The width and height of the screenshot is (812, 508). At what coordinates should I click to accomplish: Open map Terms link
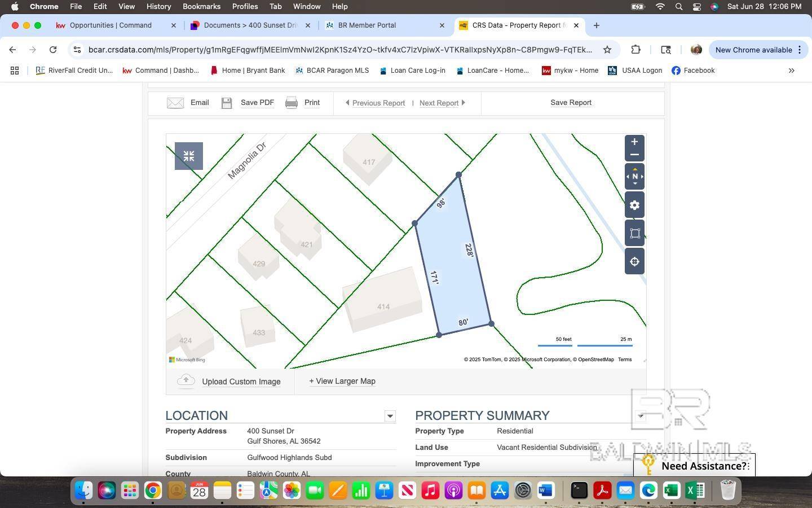pos(625,360)
